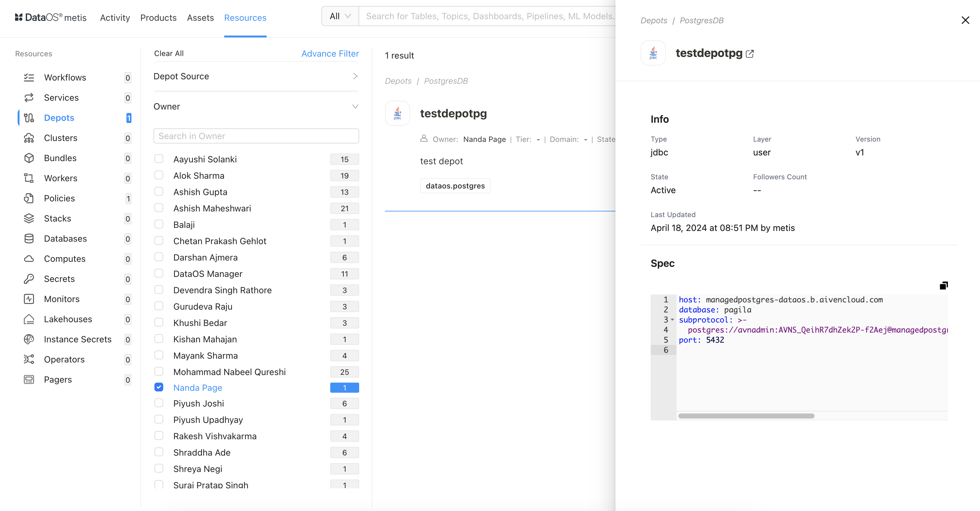980x511 pixels.
Task: Tick the Rakesh Vishvakarma checkbox
Action: [159, 436]
